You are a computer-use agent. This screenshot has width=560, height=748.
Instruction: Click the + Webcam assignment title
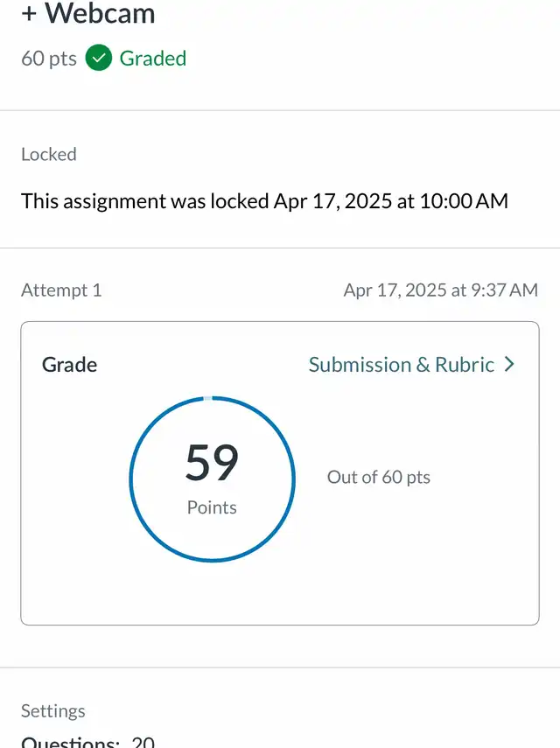[x=87, y=13]
